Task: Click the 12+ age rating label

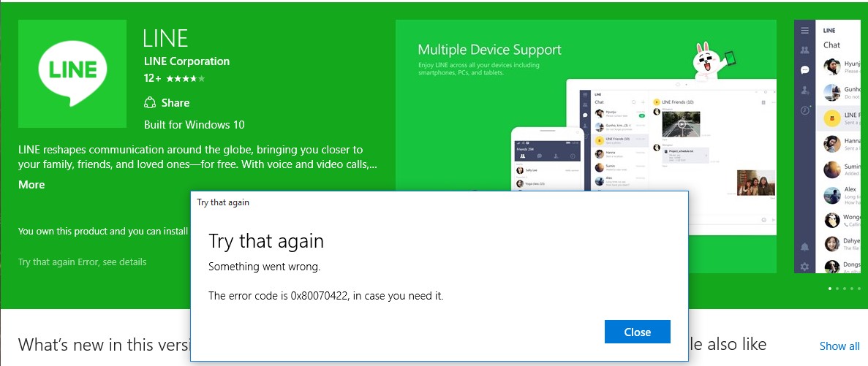Action: [152, 78]
